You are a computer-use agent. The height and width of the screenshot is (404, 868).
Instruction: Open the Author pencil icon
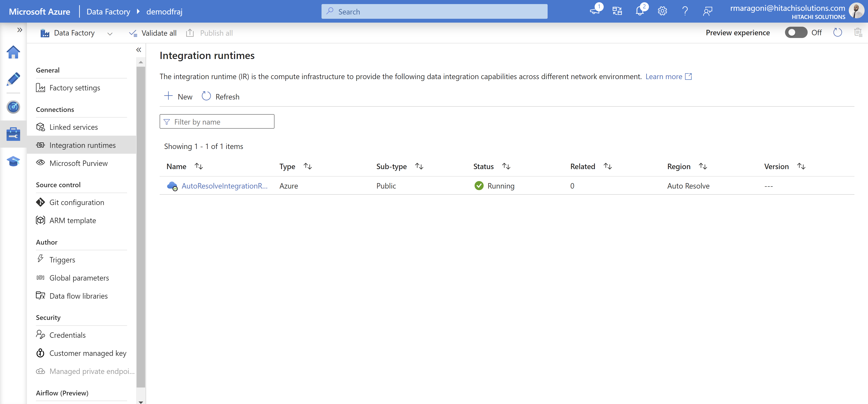coord(13,79)
